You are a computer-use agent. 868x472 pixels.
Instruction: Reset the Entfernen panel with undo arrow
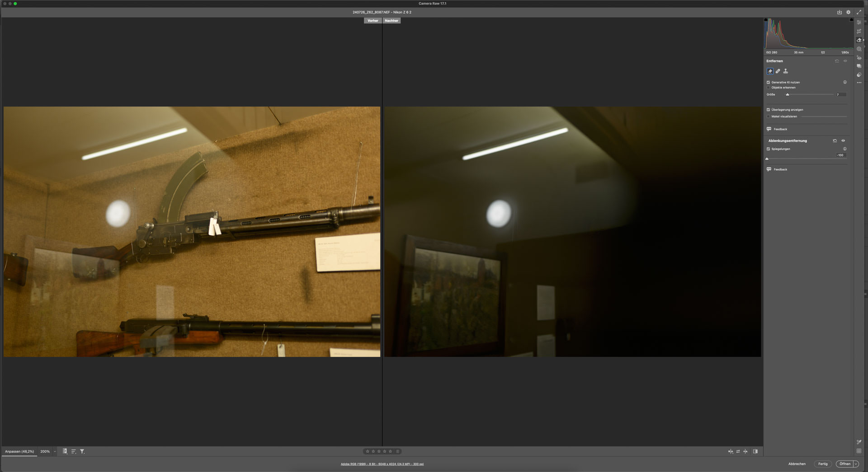pos(837,61)
